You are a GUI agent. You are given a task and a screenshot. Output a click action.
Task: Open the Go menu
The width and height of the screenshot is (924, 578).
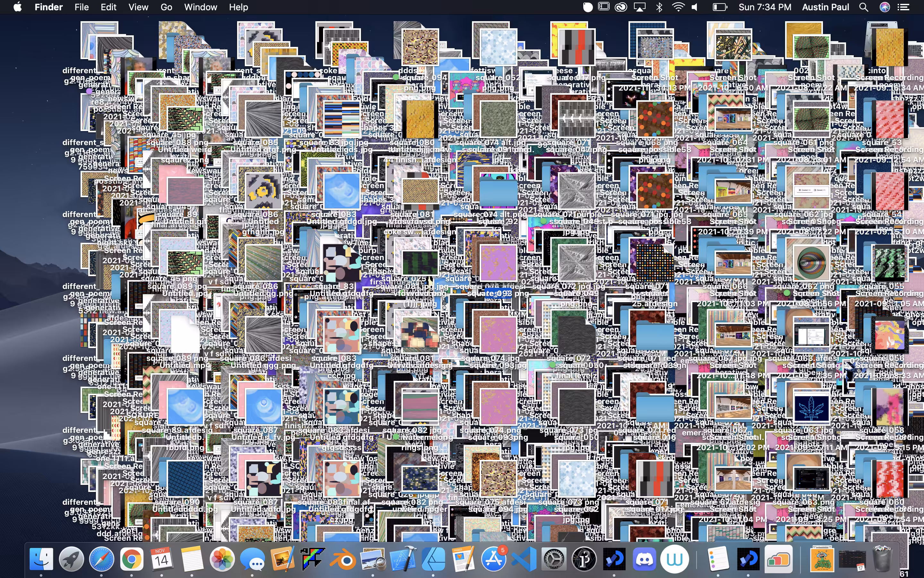[166, 7]
